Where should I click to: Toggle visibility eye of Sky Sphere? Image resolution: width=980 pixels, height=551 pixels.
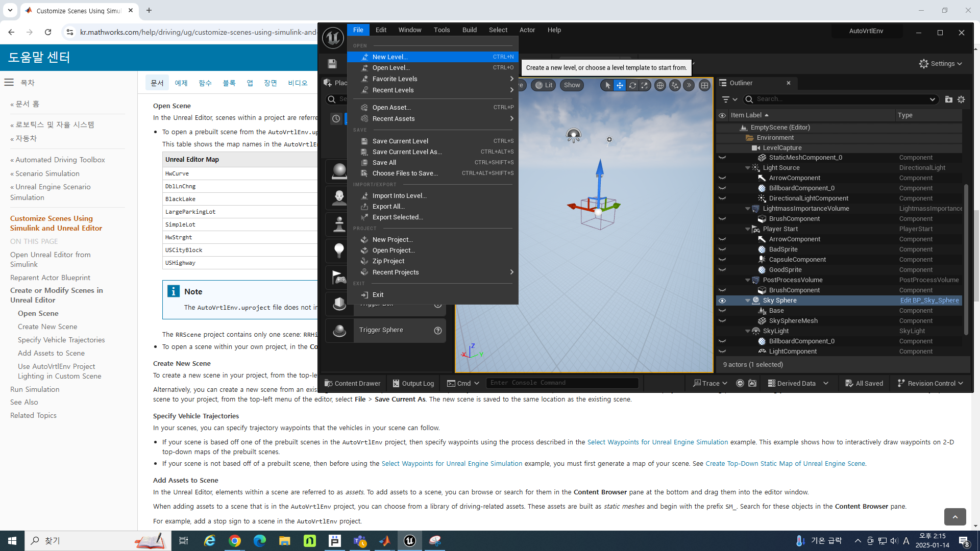click(722, 300)
